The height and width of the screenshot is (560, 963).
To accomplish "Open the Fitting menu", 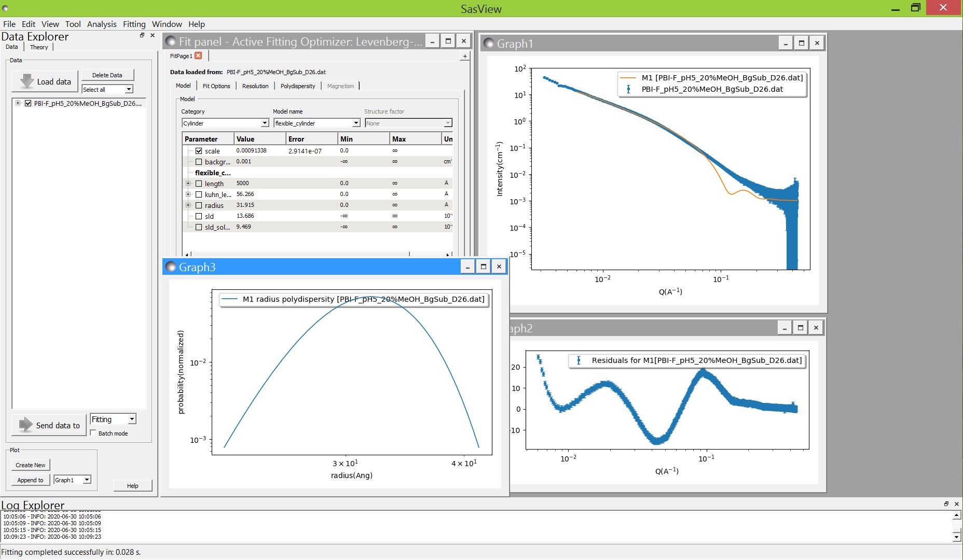I will 134,24.
